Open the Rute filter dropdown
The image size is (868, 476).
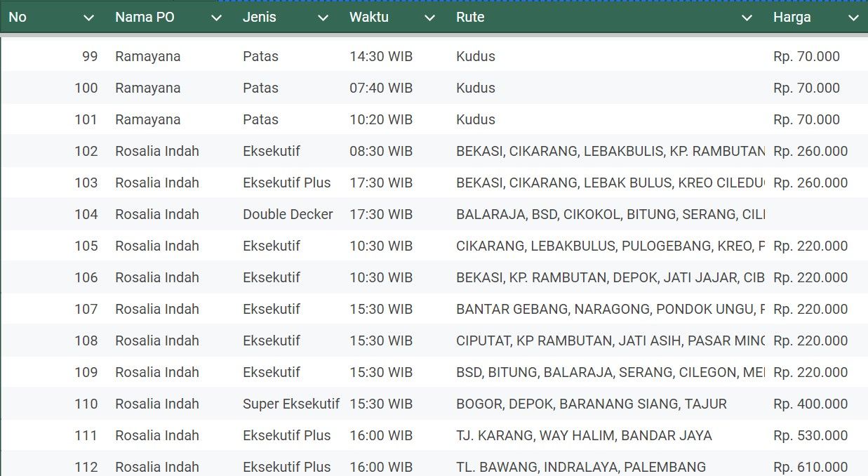(747, 17)
